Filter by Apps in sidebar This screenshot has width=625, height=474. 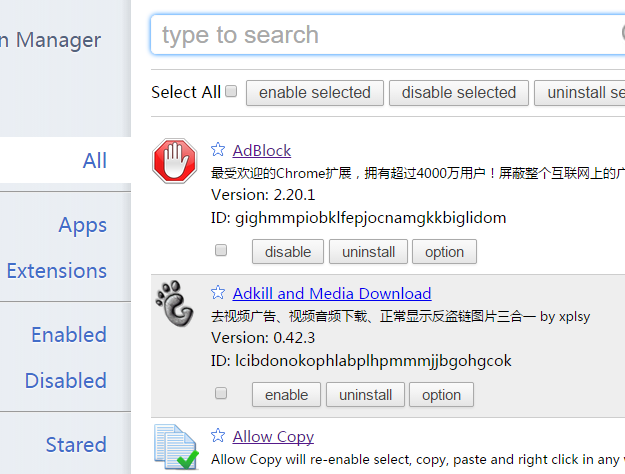[83, 226]
